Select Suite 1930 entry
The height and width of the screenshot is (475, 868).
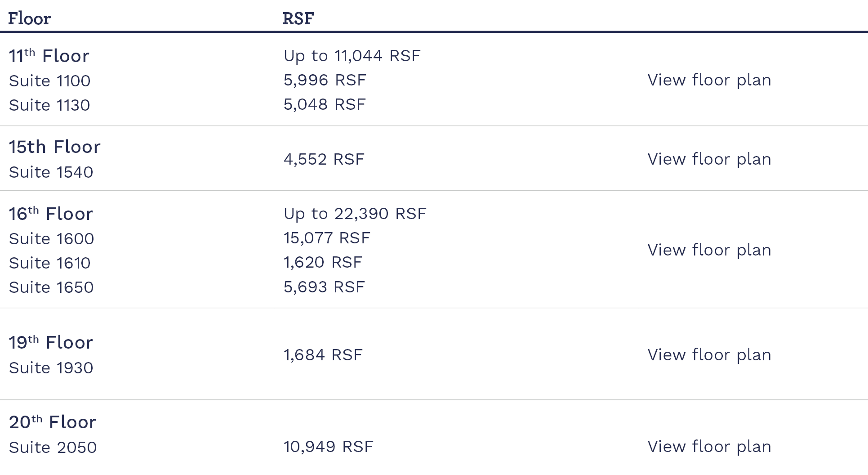pos(51,368)
